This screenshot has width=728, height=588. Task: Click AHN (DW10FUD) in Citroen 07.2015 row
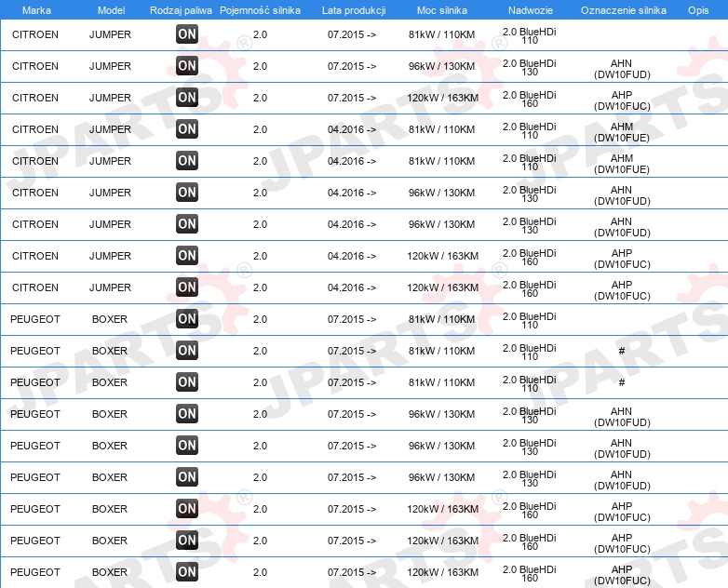[622, 69]
